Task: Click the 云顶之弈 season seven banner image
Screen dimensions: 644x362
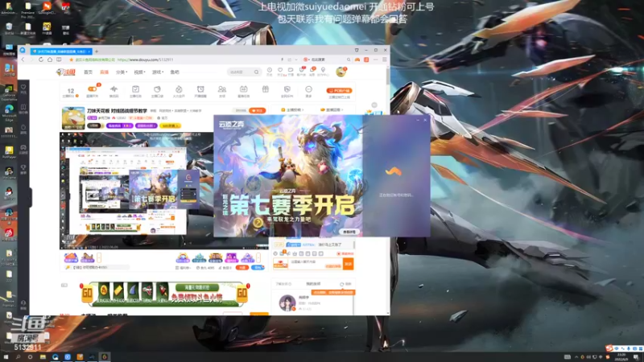Action: pyautogui.click(x=288, y=175)
